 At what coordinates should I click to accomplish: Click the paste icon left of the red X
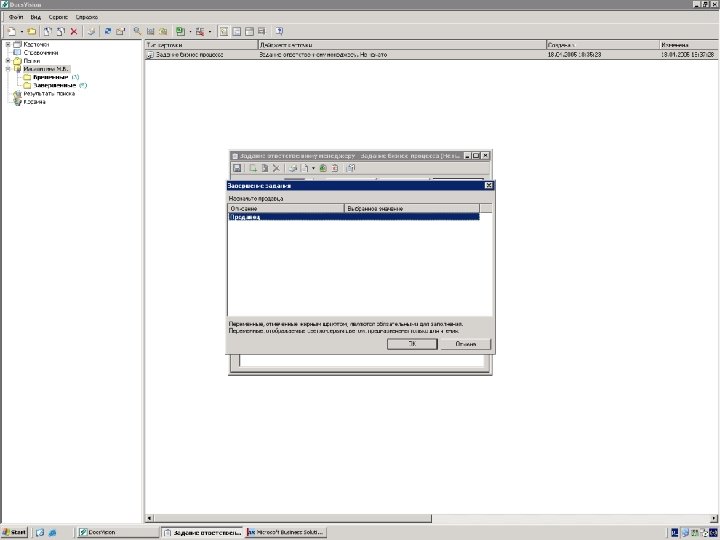pos(60,31)
